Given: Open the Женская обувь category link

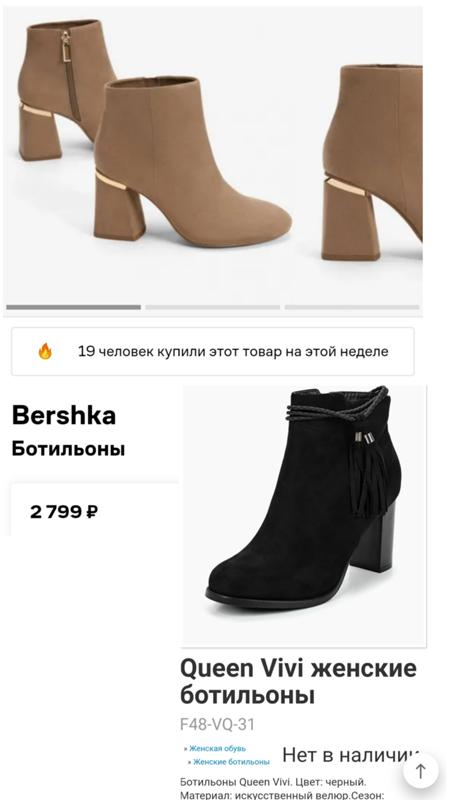Looking at the screenshot, I should point(215,748).
